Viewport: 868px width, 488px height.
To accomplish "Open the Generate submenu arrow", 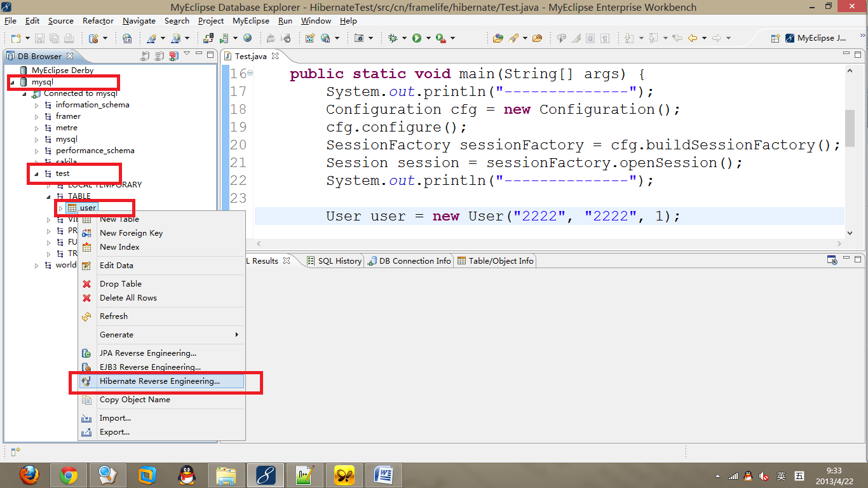I will [237, 335].
